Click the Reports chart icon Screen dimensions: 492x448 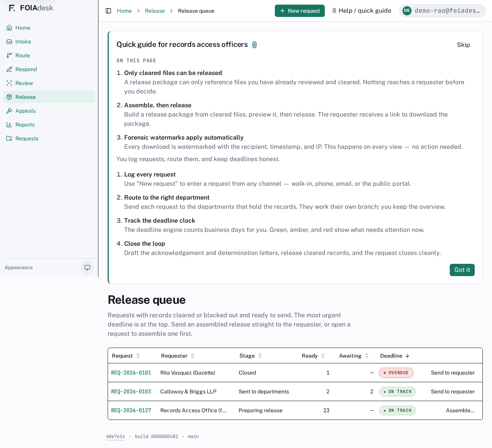[x=9, y=125]
